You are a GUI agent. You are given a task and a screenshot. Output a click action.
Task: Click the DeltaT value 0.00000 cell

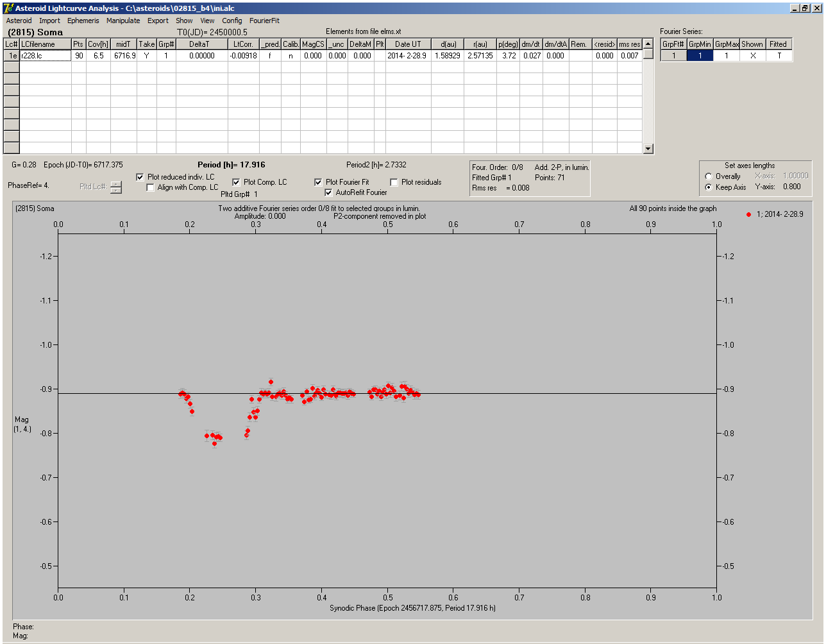202,56
